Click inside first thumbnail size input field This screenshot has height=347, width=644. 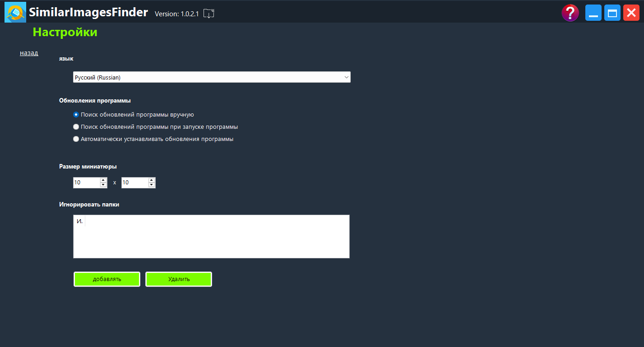click(86, 183)
